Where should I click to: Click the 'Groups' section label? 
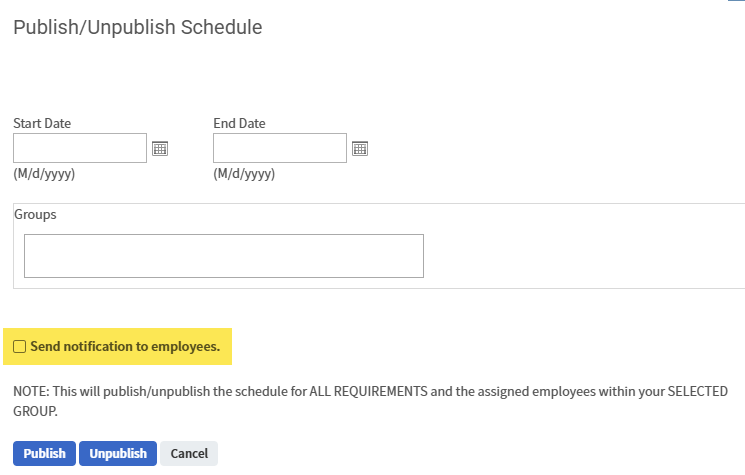35,215
